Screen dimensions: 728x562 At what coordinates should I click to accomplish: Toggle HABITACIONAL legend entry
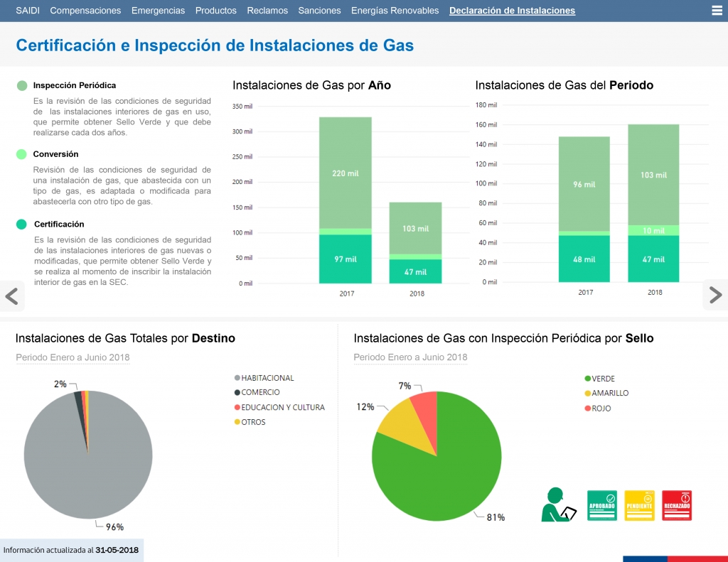point(264,378)
